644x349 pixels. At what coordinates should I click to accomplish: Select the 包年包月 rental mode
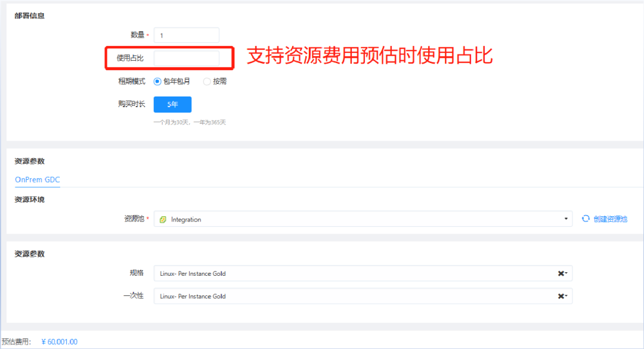156,81
